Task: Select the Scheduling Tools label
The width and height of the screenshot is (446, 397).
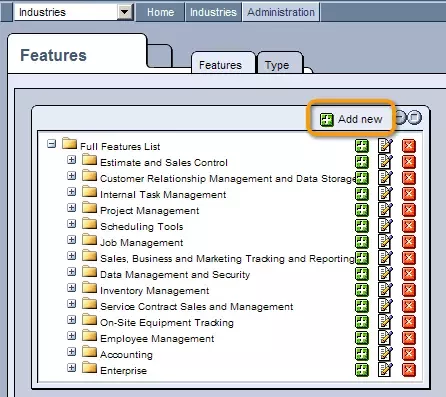Action: pos(142,227)
